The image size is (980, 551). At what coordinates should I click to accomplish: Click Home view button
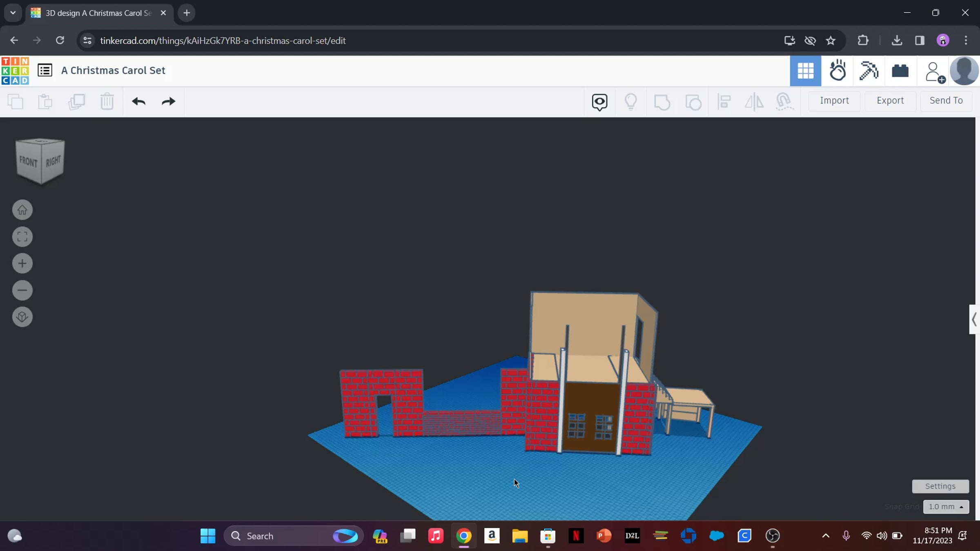tap(22, 210)
